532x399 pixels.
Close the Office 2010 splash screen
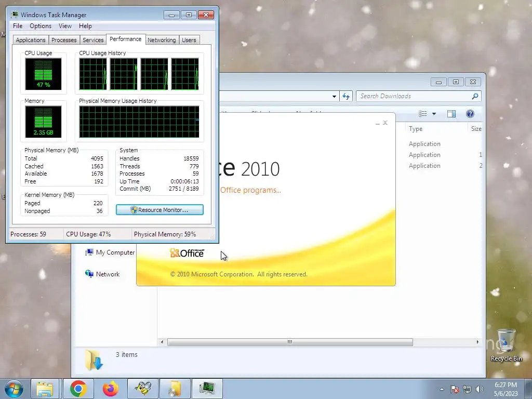point(385,123)
